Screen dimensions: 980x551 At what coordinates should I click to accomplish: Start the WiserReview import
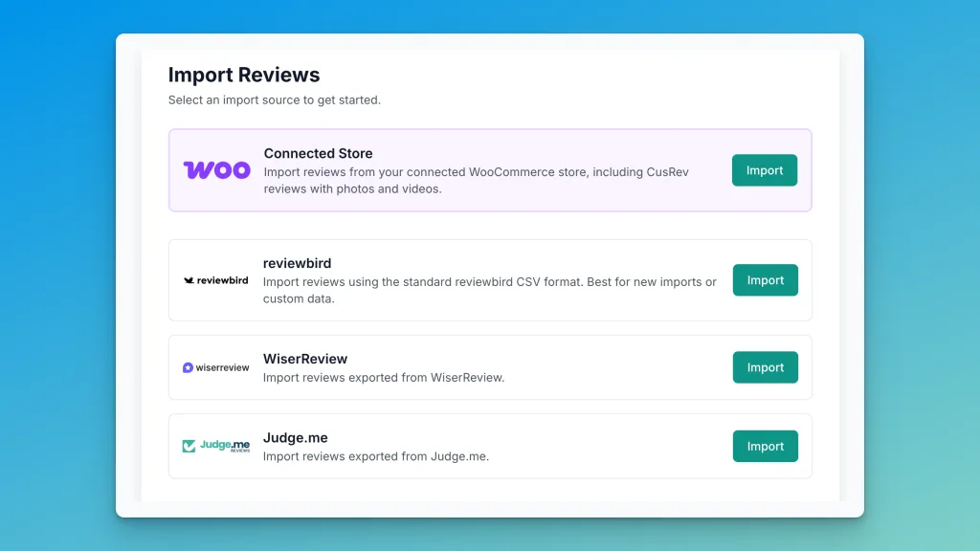pyautogui.click(x=765, y=367)
